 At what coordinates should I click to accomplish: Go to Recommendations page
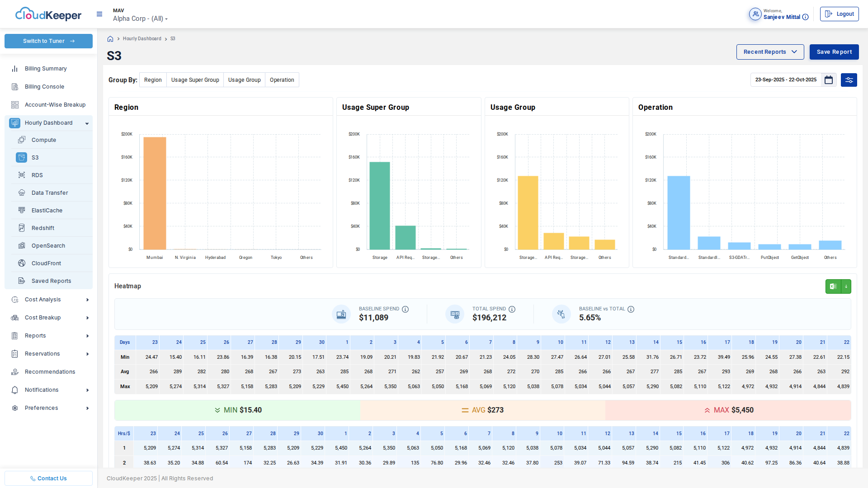coord(50,372)
